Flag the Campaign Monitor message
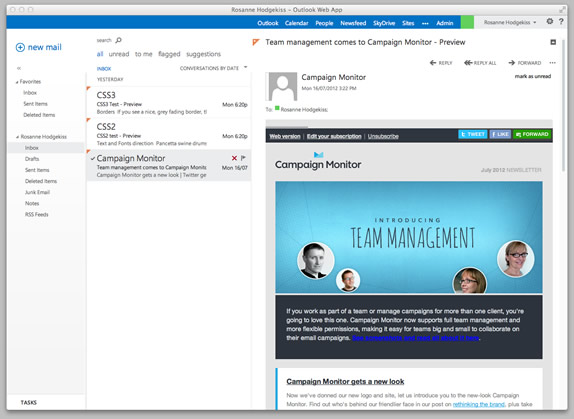 pyautogui.click(x=243, y=158)
